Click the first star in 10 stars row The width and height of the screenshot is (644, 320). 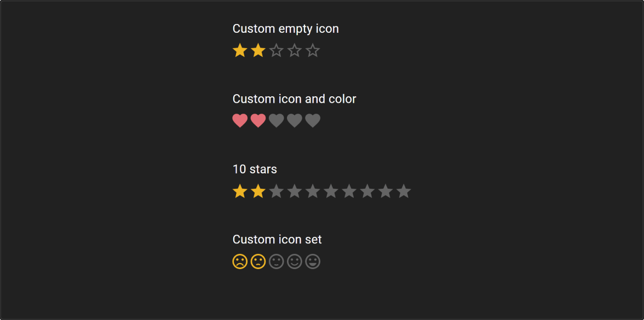tap(240, 191)
